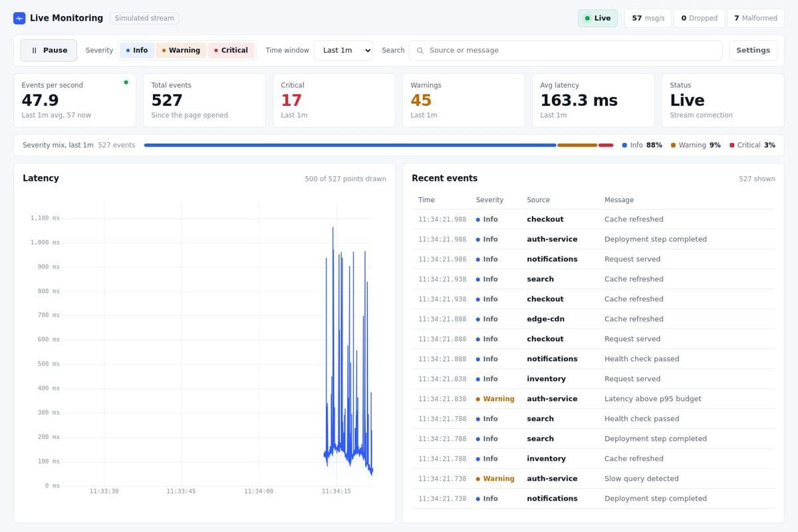The image size is (798, 532).
Task: Click the Warnings count 45
Action: pos(421,100)
